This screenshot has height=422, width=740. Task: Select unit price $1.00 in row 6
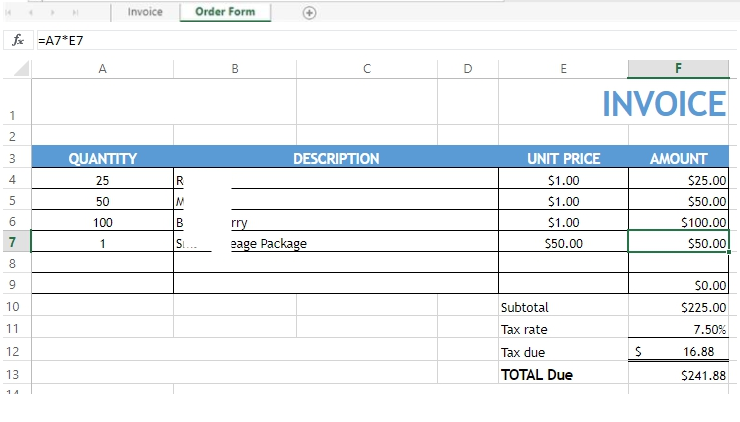[x=563, y=221]
